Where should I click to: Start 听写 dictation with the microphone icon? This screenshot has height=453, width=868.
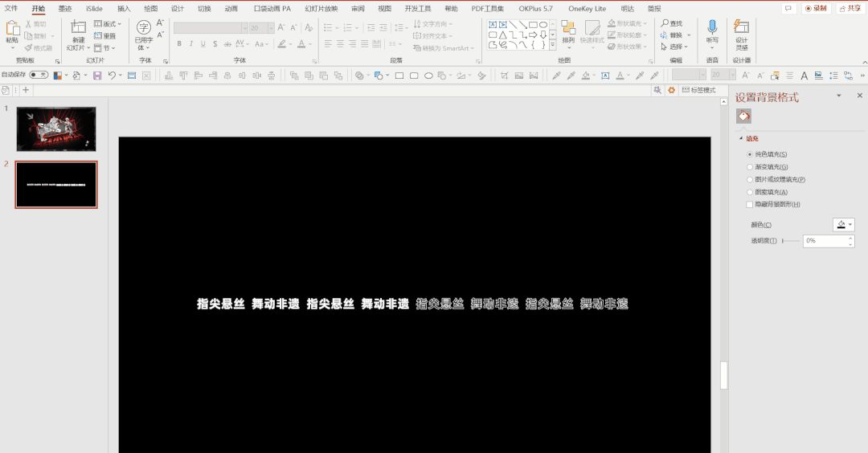click(x=712, y=27)
